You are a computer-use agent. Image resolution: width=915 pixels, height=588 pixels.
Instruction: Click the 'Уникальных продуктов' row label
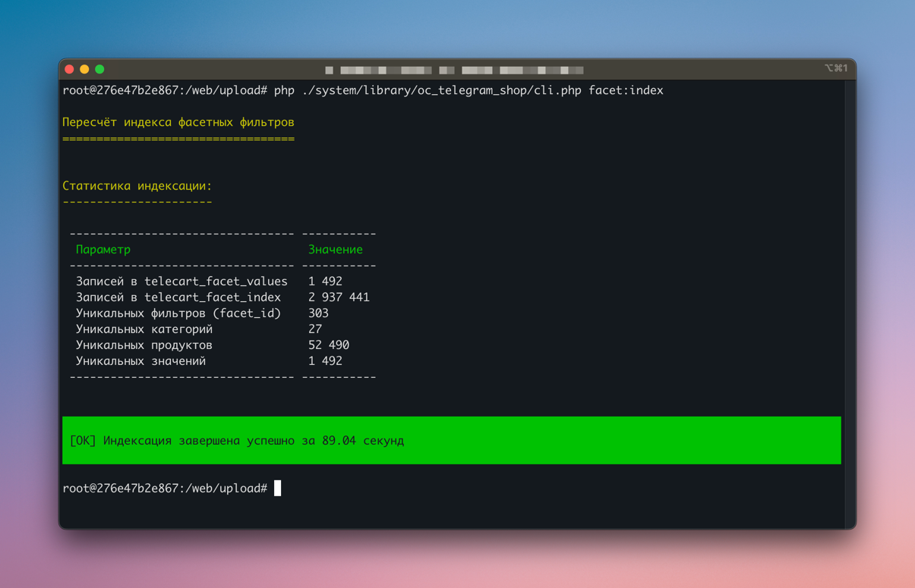pos(144,345)
